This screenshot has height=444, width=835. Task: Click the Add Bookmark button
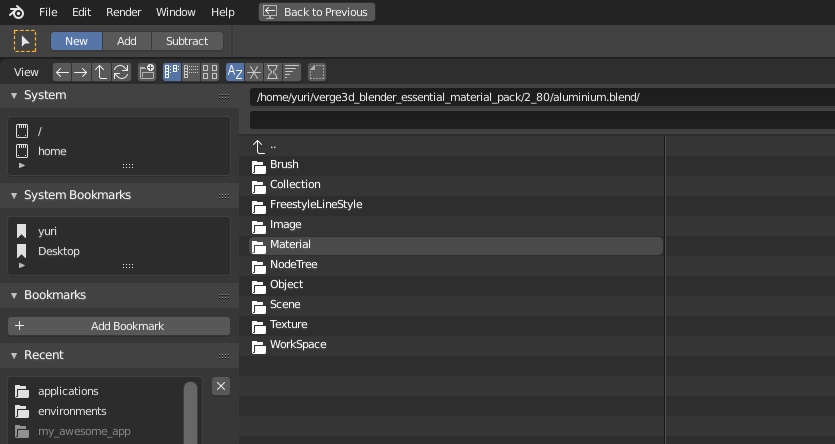[119, 326]
